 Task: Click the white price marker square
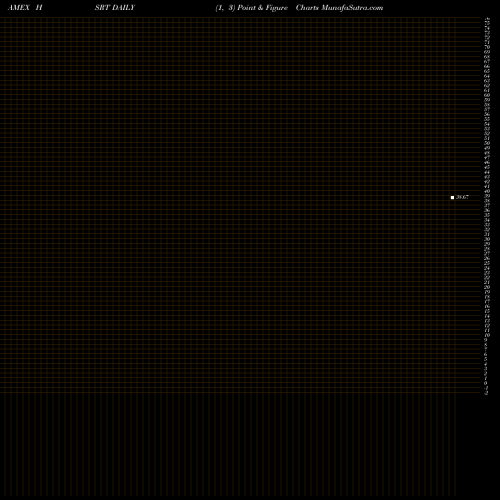(452, 197)
